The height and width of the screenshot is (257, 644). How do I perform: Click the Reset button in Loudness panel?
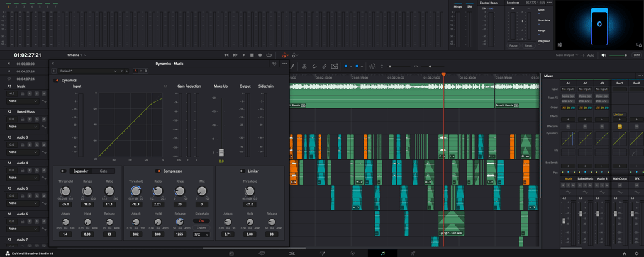[528, 45]
